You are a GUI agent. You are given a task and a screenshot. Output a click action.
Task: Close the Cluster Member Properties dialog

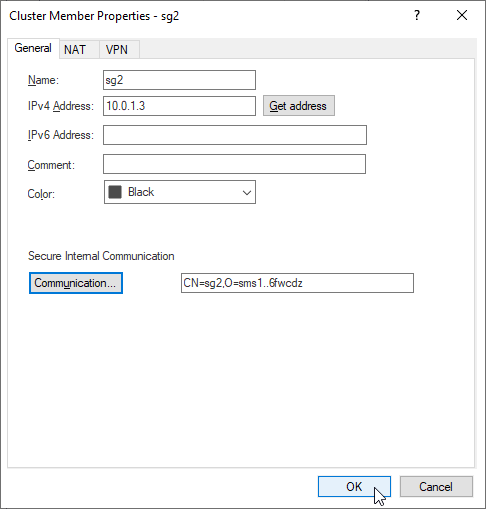[x=462, y=15]
